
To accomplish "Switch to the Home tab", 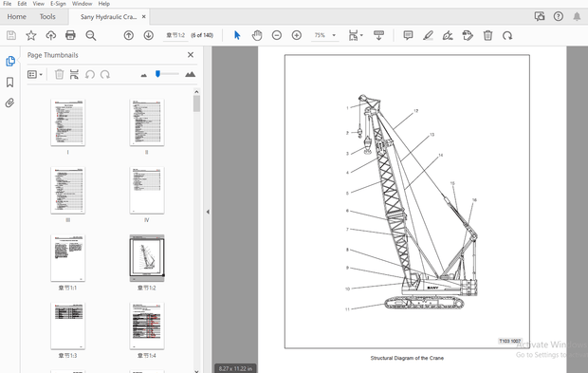I will pos(16,16).
